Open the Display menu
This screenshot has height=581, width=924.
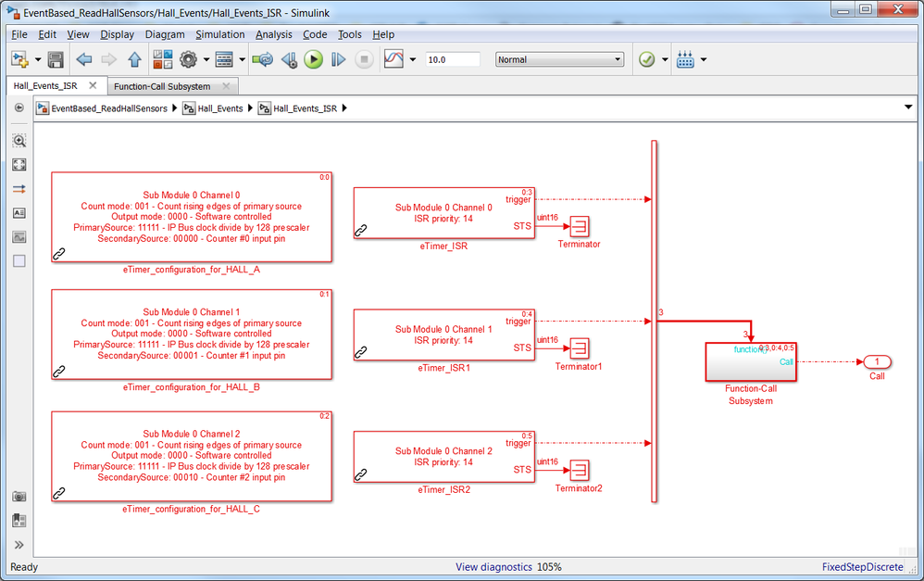[x=118, y=34]
